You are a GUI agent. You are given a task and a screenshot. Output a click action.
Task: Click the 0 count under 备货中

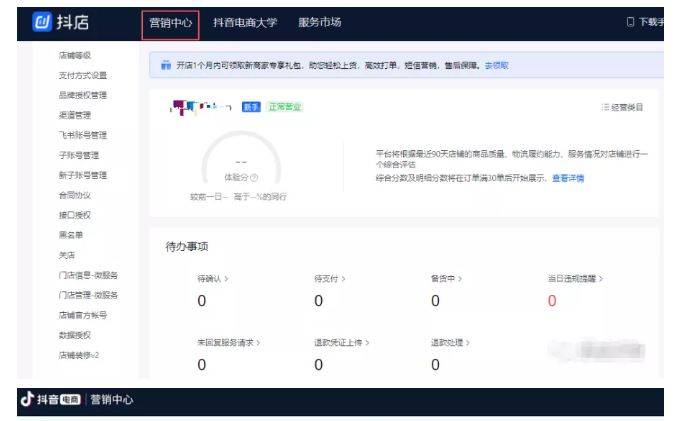(x=435, y=301)
